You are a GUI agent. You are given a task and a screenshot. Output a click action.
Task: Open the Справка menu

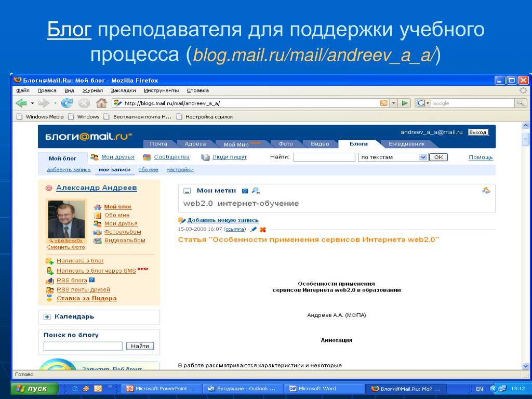click(x=197, y=90)
